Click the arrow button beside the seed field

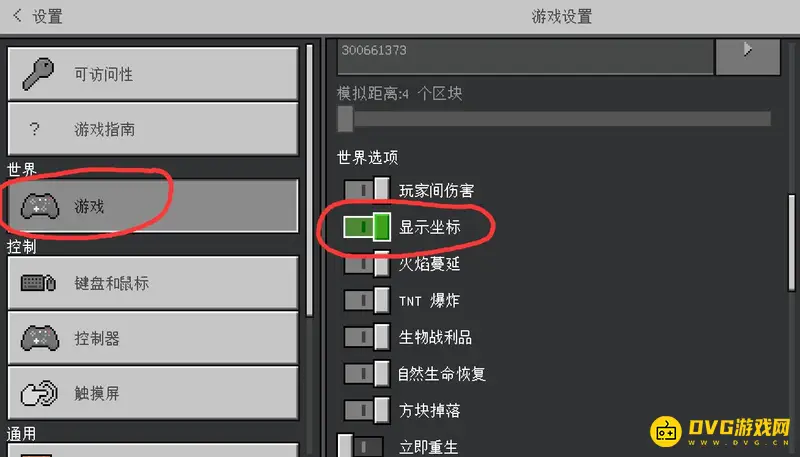(x=748, y=56)
